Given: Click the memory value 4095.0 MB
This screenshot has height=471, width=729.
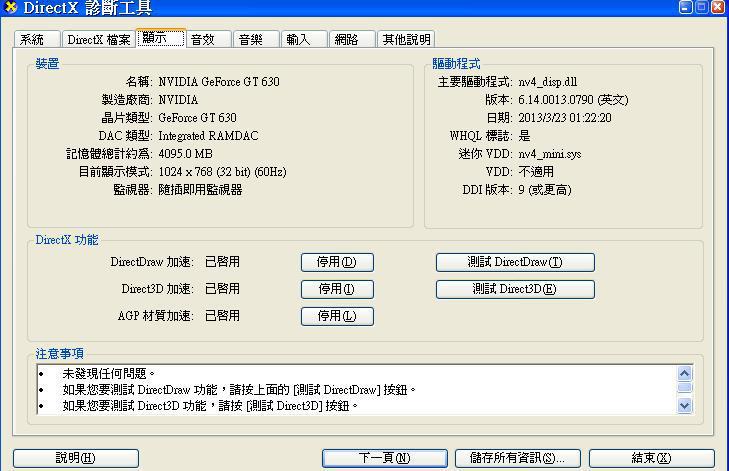Looking at the screenshot, I should [x=186, y=154].
